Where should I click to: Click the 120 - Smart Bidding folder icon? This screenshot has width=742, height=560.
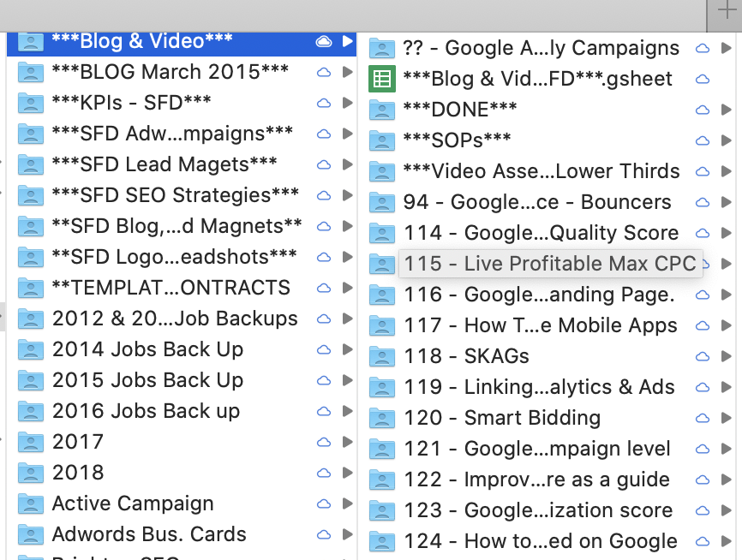(382, 418)
